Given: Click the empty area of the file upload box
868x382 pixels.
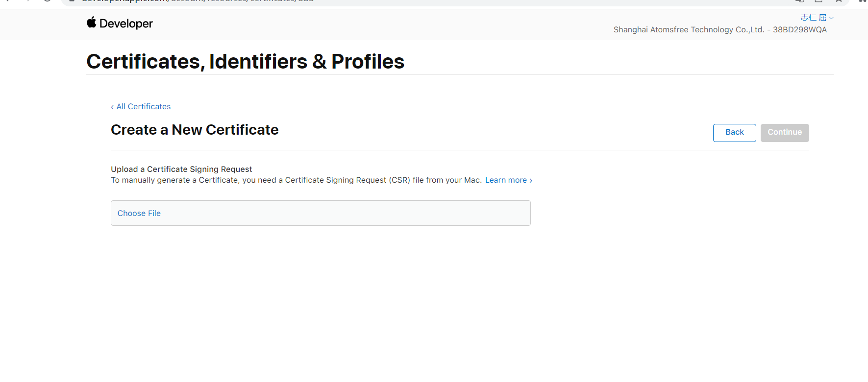Looking at the screenshot, I should click(x=343, y=214).
